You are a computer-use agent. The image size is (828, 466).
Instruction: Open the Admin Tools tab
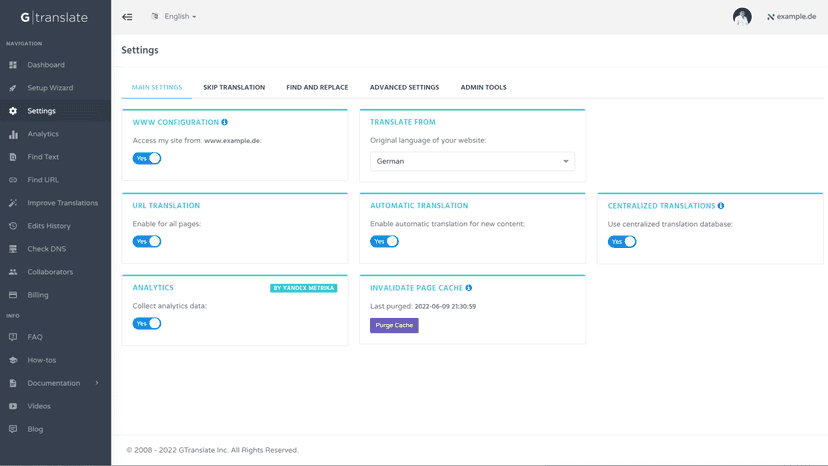click(x=483, y=87)
